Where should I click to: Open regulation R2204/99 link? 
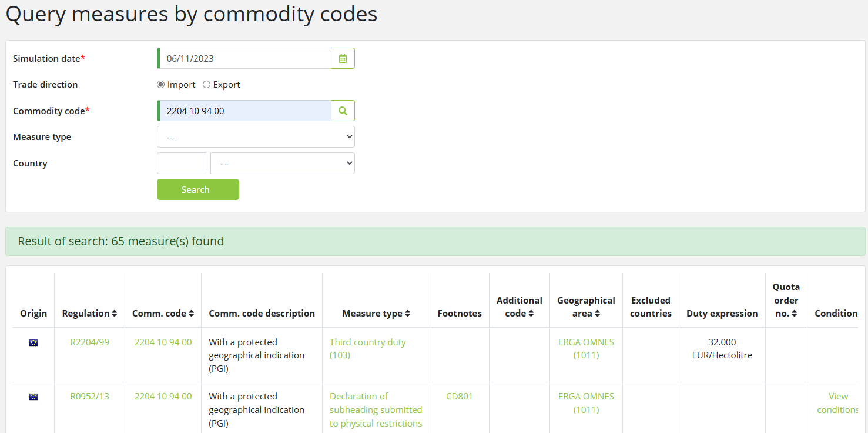(x=89, y=342)
